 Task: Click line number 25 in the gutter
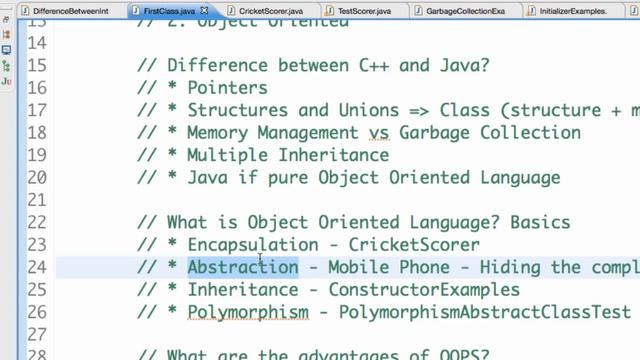[x=37, y=290]
